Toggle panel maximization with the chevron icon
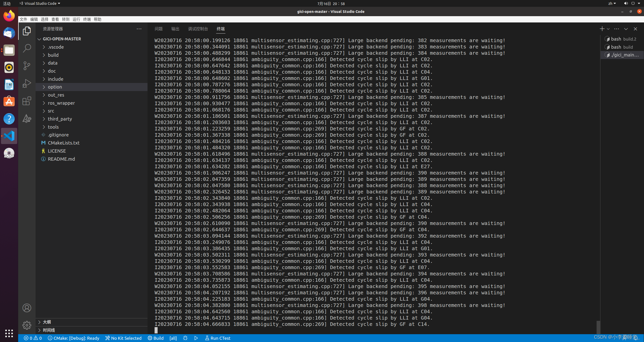Image resolution: width=644 pixels, height=342 pixels. pyautogui.click(x=626, y=29)
